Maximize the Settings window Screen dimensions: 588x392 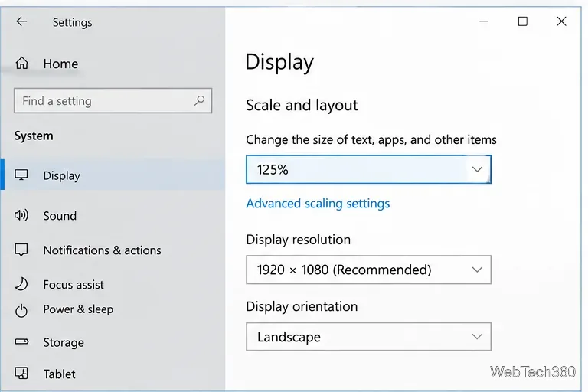point(522,21)
